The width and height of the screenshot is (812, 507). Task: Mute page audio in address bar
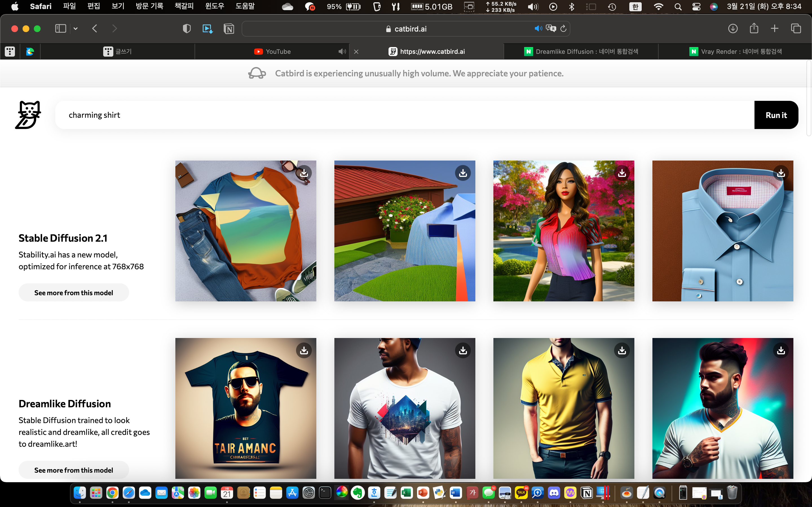point(538,29)
